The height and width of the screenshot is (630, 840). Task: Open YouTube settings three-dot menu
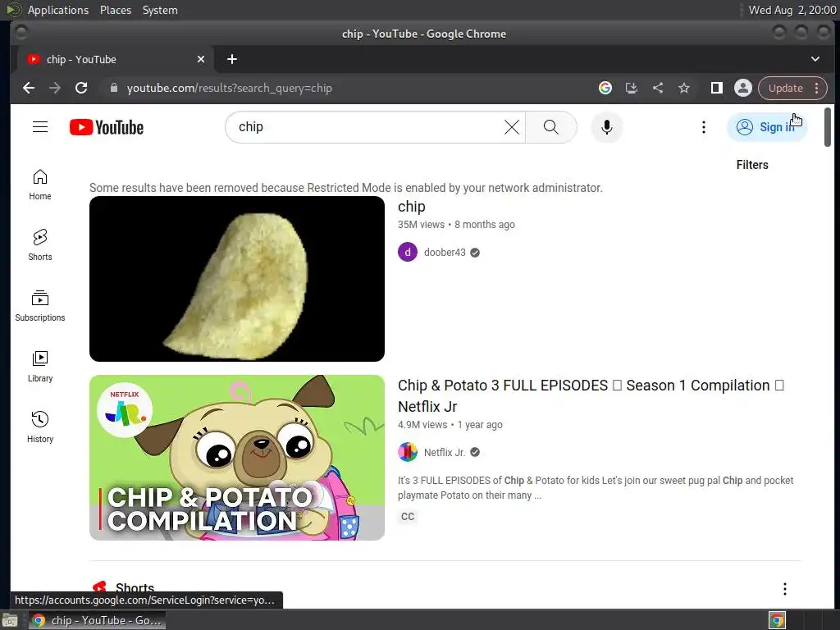click(703, 127)
